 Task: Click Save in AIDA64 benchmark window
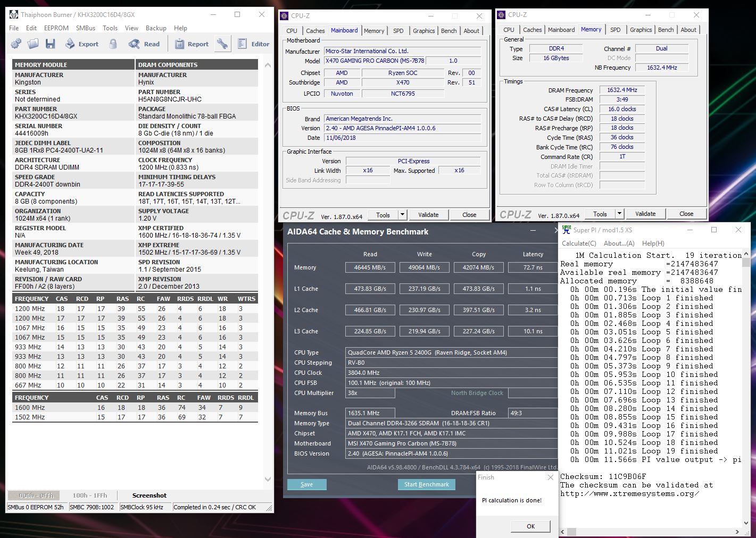pos(306,484)
